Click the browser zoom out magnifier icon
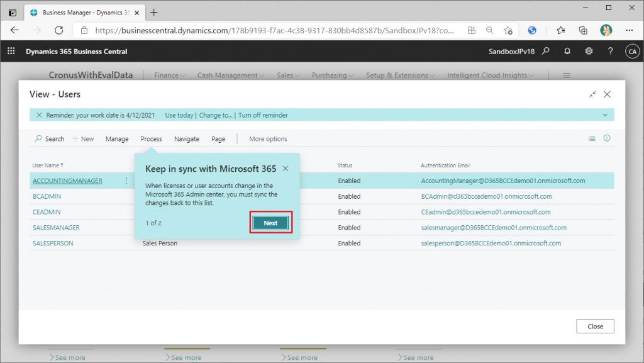The height and width of the screenshot is (363, 644). [489, 30]
